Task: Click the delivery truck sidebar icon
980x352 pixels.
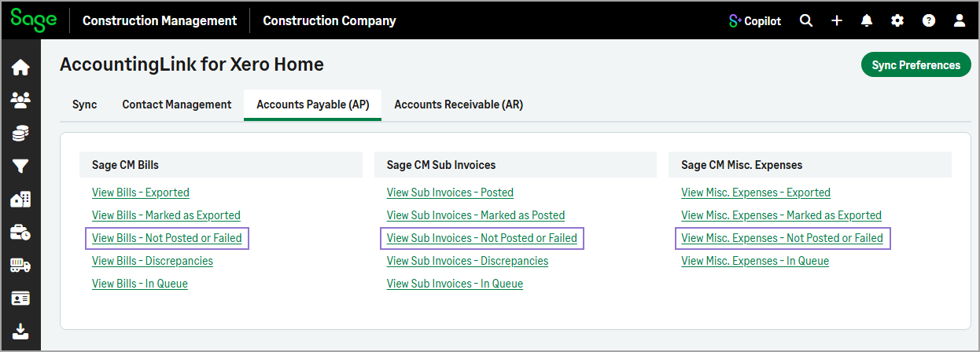Action: [x=20, y=266]
